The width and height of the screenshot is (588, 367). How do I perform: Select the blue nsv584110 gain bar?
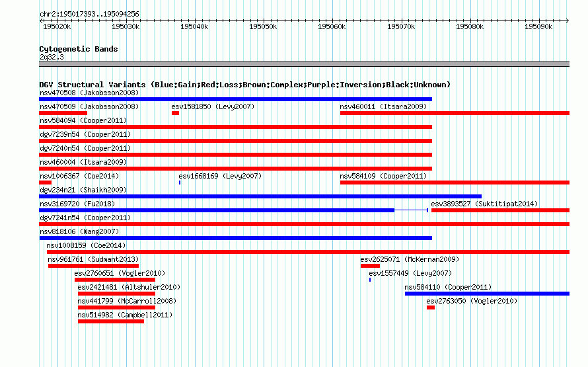tap(487, 294)
